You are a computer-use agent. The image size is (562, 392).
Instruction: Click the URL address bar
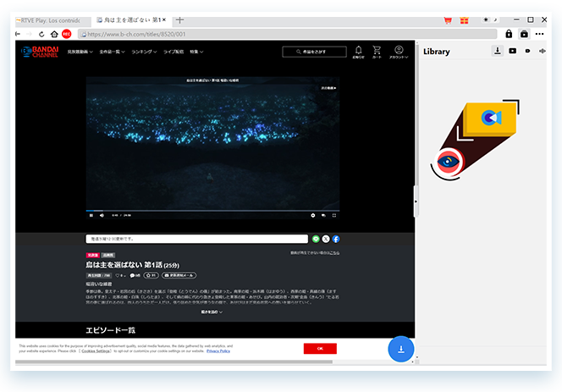(287, 34)
